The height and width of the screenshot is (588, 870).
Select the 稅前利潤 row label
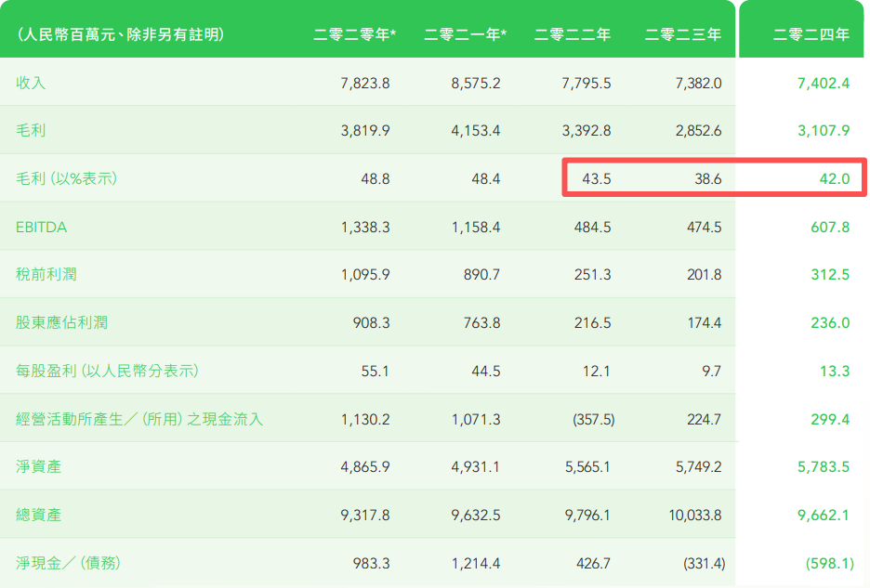coord(46,274)
